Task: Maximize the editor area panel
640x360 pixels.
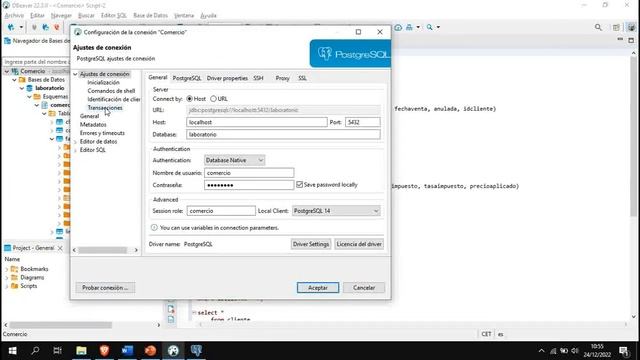Action: coord(631,40)
